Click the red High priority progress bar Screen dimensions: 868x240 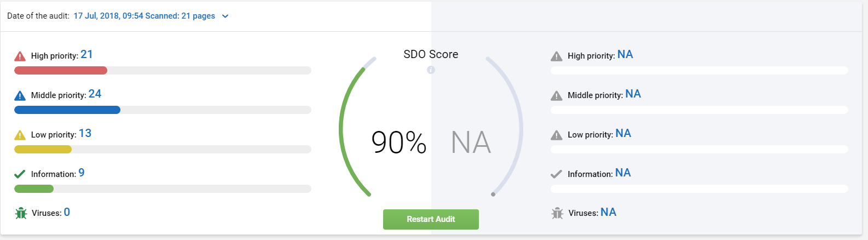[x=61, y=70]
